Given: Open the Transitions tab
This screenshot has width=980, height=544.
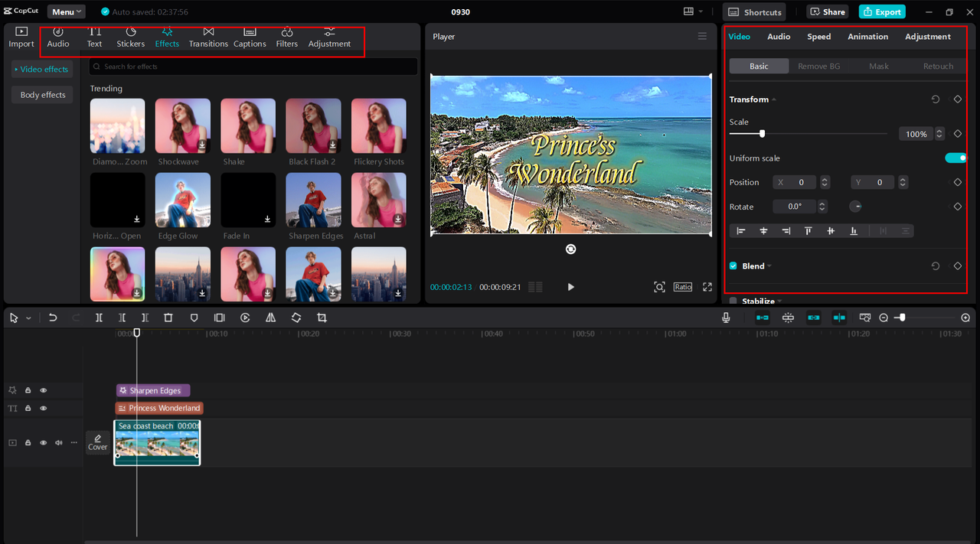Looking at the screenshot, I should [x=208, y=37].
